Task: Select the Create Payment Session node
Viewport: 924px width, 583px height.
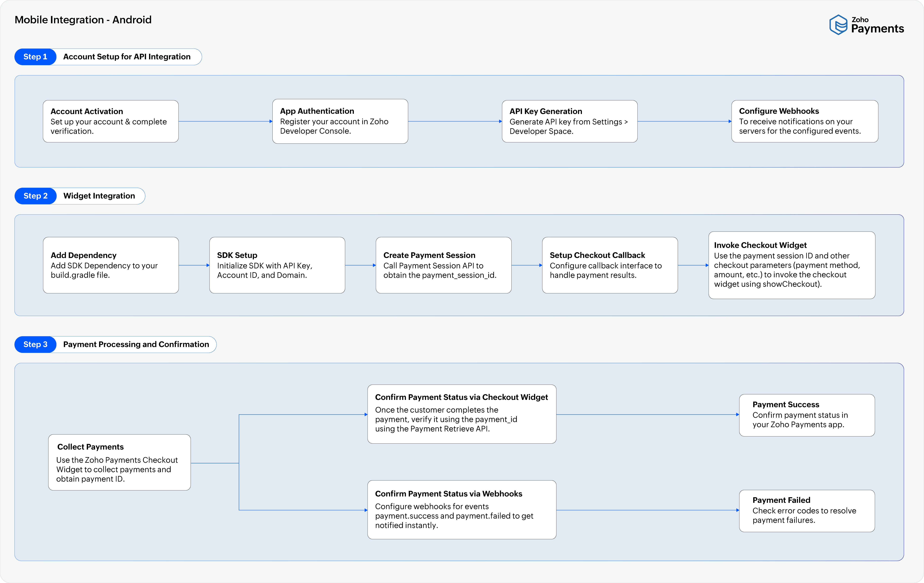Action: tap(443, 265)
